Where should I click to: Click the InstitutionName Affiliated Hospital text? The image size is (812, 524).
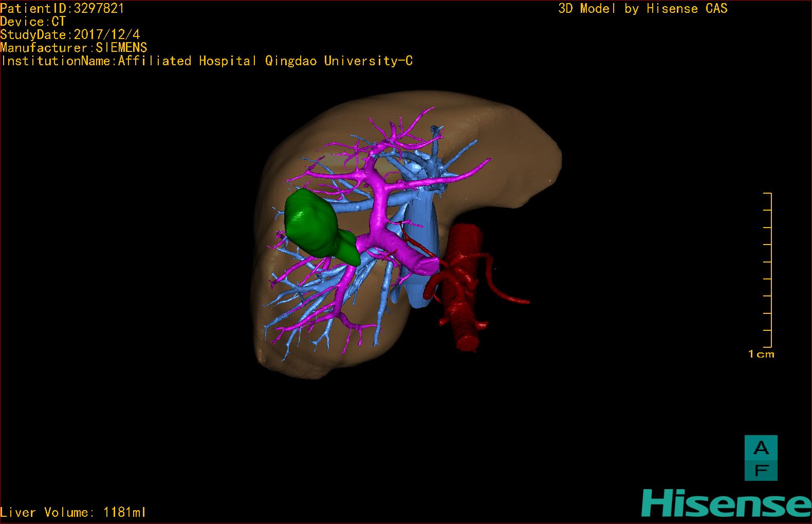[x=207, y=61]
